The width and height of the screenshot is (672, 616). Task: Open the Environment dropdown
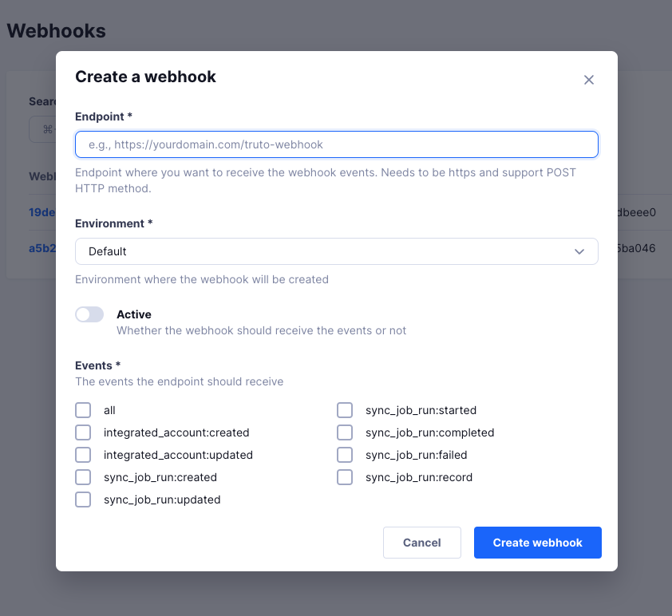pyautogui.click(x=337, y=251)
